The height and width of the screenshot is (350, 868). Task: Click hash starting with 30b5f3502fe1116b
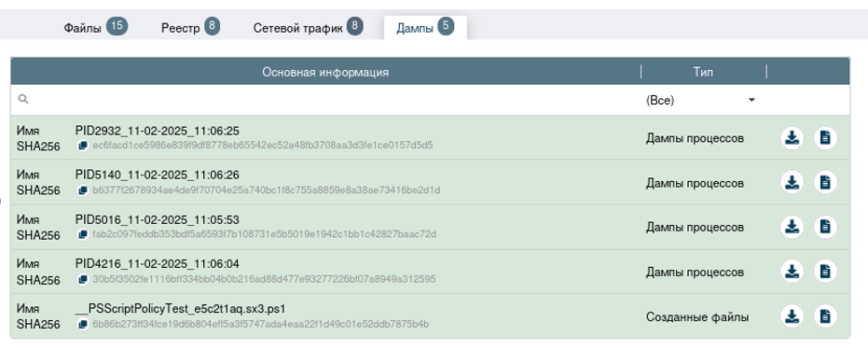coord(264,280)
